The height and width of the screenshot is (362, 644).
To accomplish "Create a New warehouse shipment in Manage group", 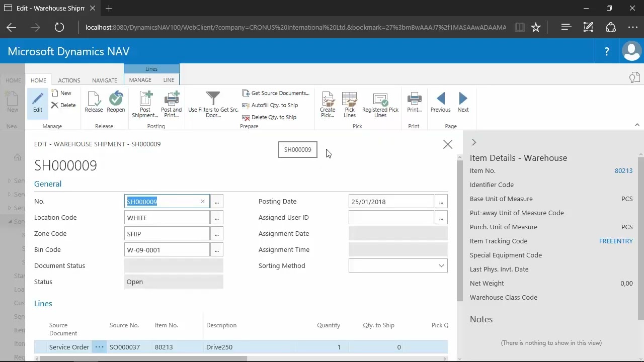I will 61,93.
